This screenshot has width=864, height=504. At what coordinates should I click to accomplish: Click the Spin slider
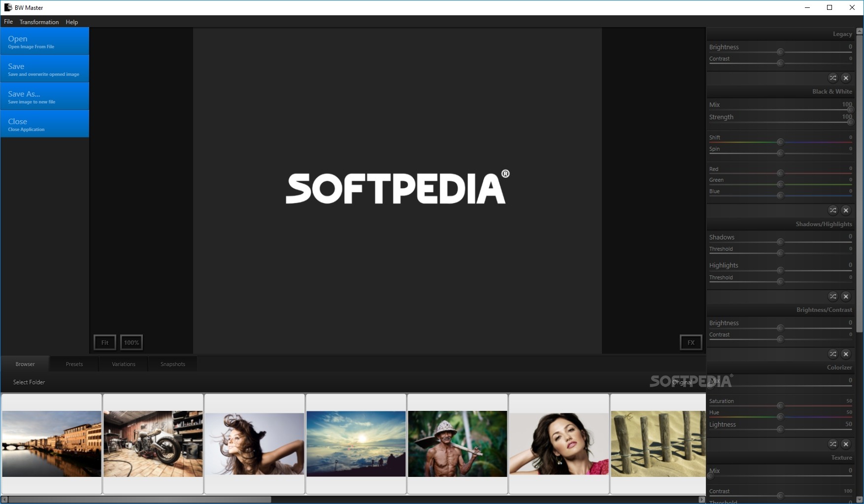tap(780, 153)
